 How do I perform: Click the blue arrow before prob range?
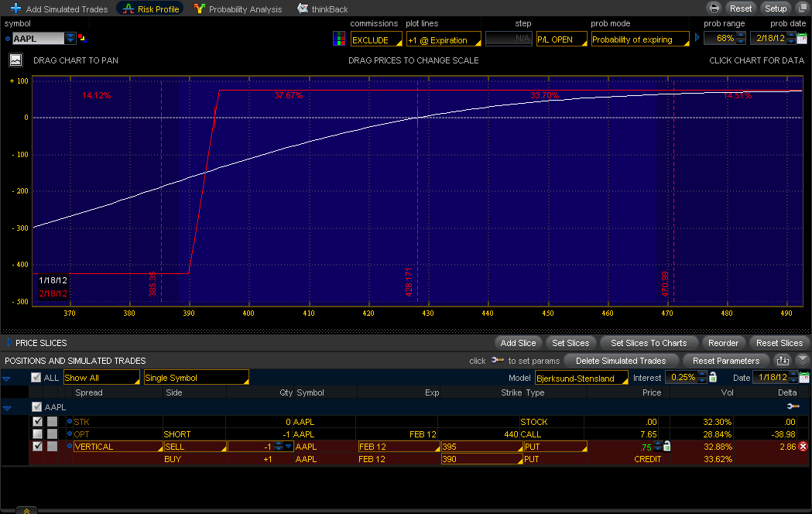coord(697,38)
